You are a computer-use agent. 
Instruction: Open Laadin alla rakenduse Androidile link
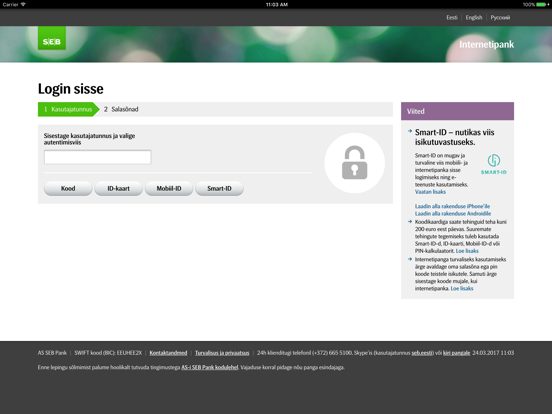click(453, 213)
